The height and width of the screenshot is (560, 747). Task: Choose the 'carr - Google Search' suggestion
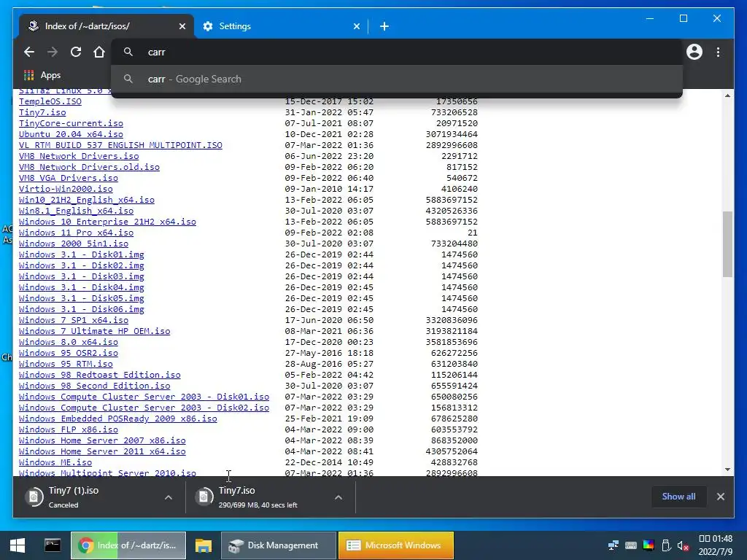coord(396,79)
